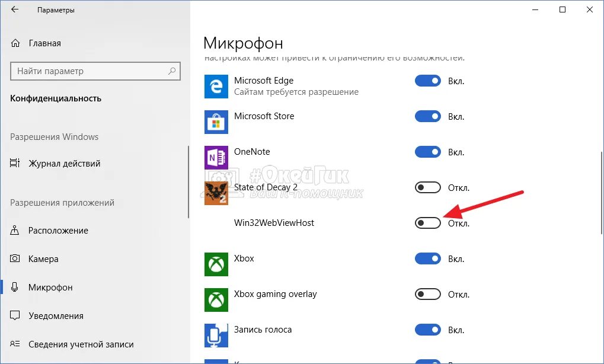Image resolution: width=604 pixels, height=364 pixels.
Task: Minimize the Параметры window
Action: (x=535, y=9)
